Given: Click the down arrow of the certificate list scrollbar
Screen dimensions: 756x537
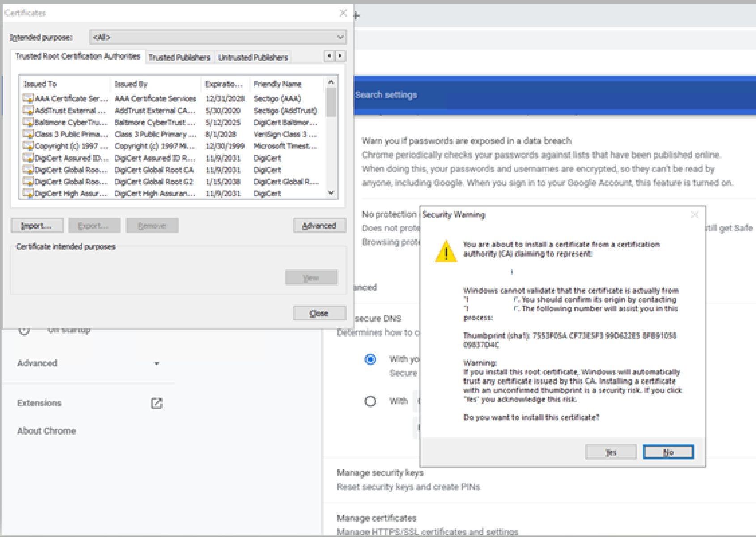Looking at the screenshot, I should pos(331,193).
